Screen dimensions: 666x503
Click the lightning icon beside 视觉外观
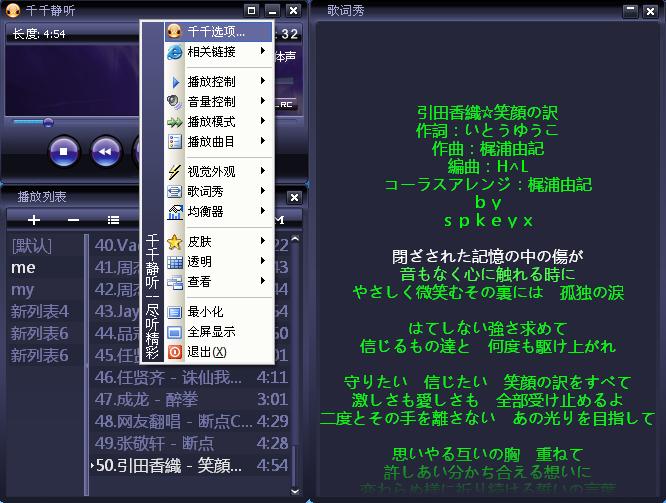174,172
